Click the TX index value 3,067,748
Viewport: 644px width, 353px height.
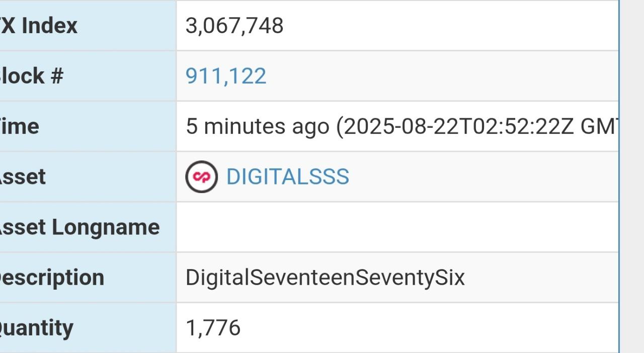pos(234,26)
